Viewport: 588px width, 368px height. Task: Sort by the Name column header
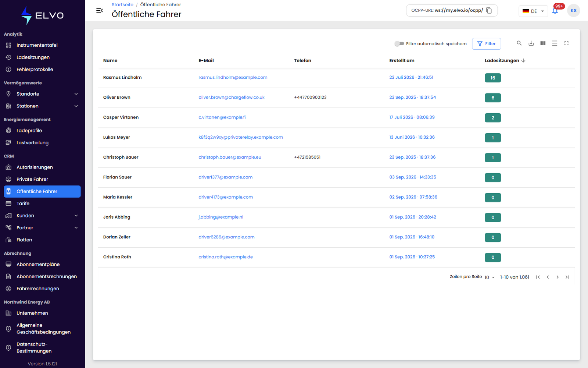[x=110, y=60]
